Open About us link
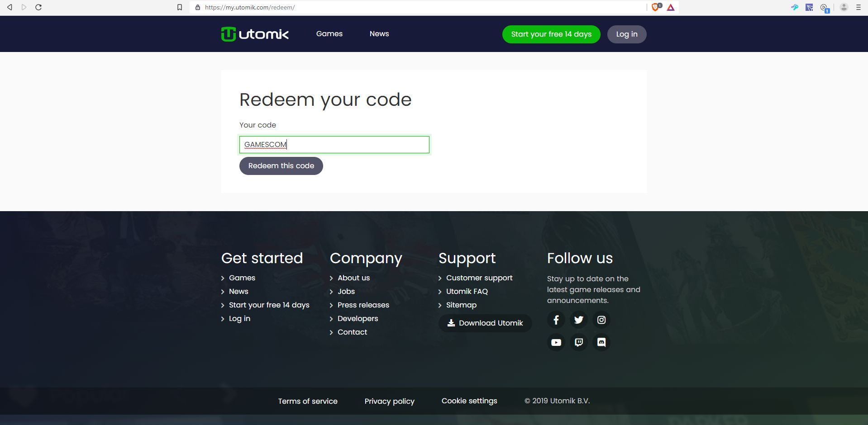The width and height of the screenshot is (868, 425). [353, 278]
